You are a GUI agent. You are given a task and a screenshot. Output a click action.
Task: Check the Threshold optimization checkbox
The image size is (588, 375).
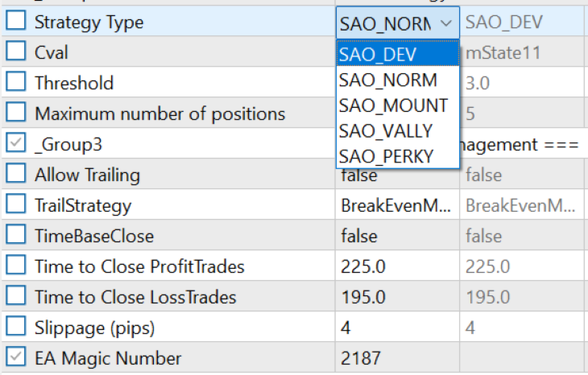click(16, 83)
